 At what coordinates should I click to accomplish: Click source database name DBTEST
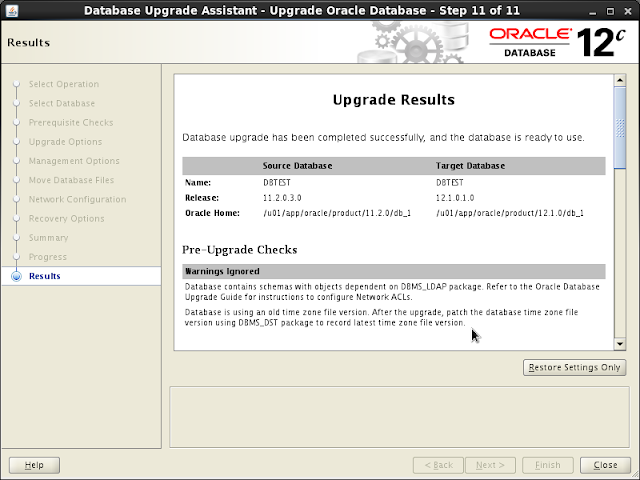(x=277, y=182)
